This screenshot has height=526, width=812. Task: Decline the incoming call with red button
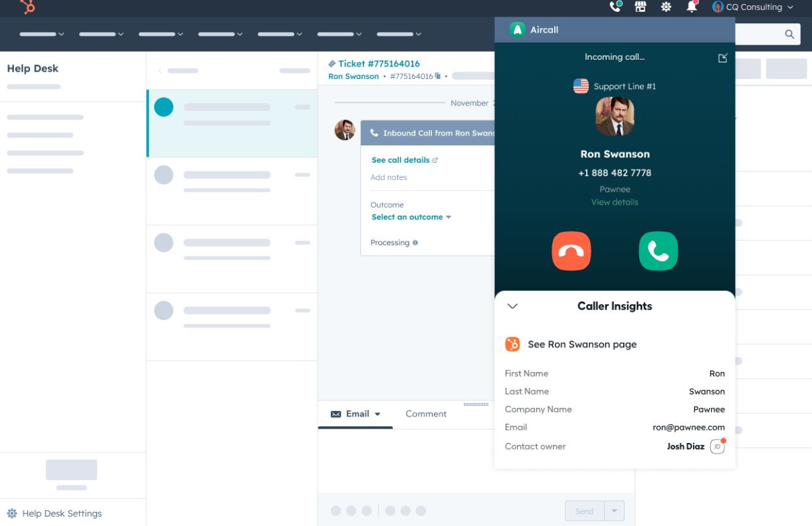click(x=571, y=251)
